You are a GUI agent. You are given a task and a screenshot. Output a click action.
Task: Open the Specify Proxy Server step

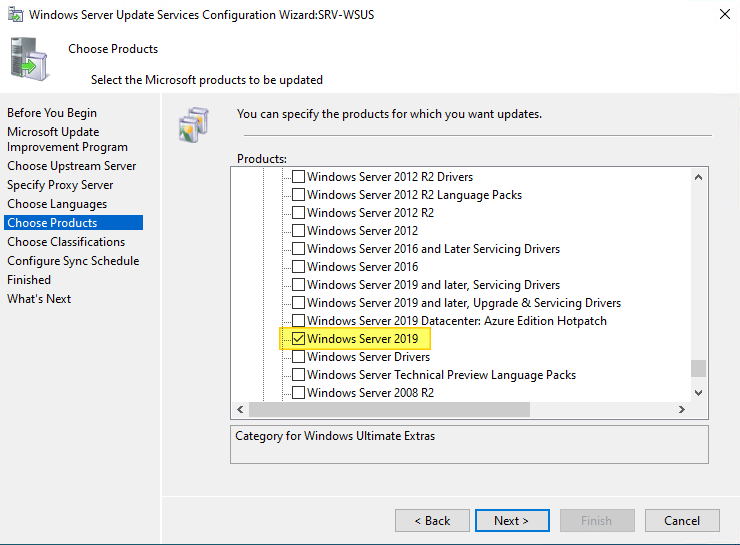60,185
